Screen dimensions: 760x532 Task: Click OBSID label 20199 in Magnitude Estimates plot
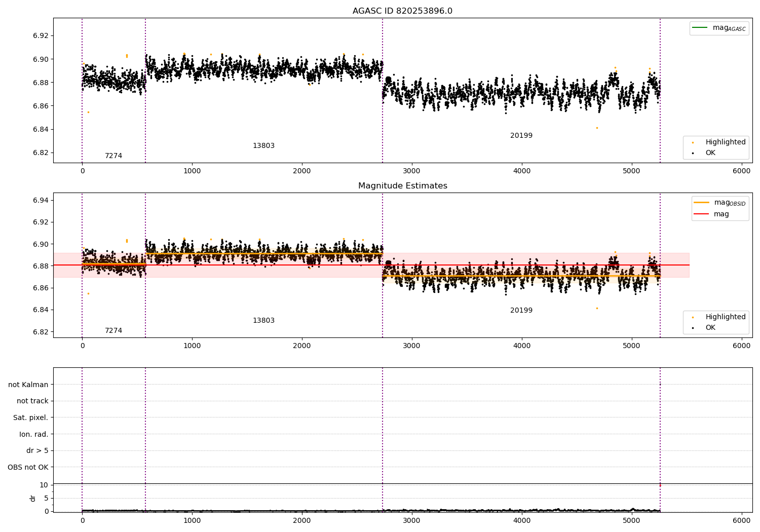tap(521, 311)
